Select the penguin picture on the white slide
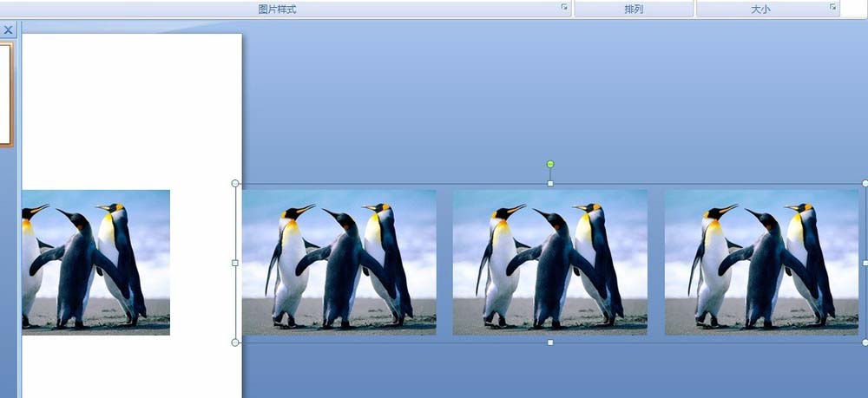Viewport: 868px width, 398px height. 95,263
